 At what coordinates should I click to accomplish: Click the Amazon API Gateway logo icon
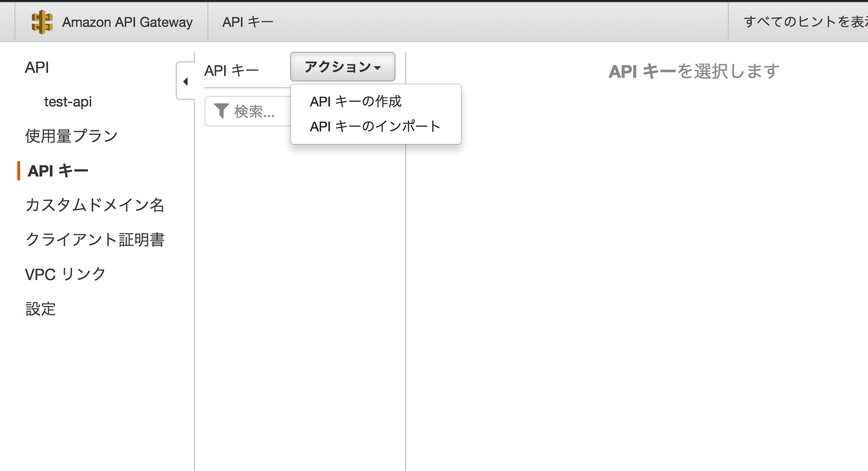42,22
